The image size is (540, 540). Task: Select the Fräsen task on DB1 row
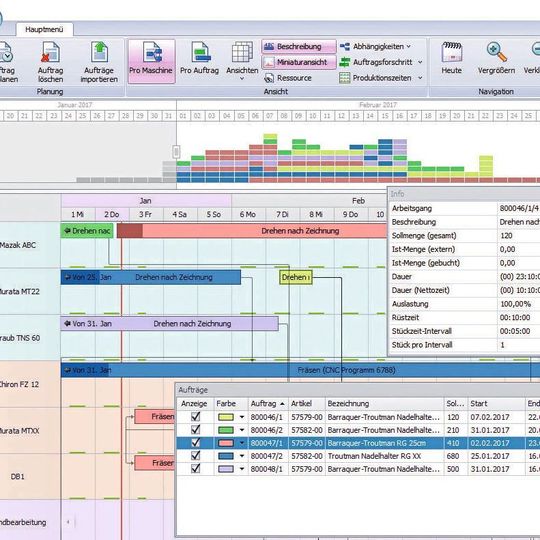click(x=155, y=463)
